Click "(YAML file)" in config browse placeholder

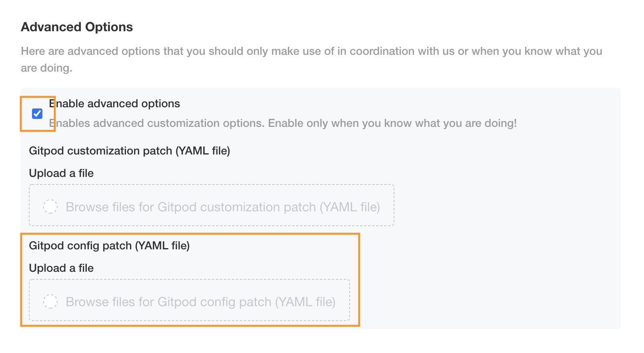pyautogui.click(x=305, y=302)
